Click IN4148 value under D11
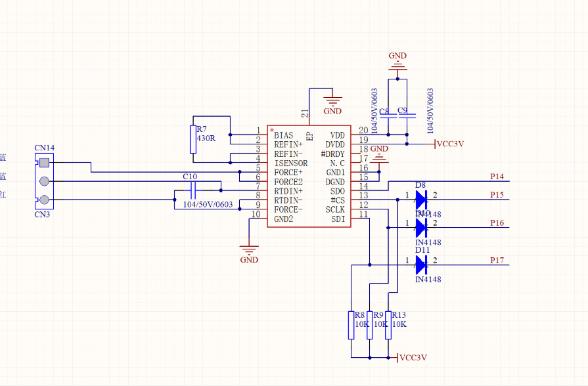This screenshot has width=588, height=386. click(x=428, y=280)
